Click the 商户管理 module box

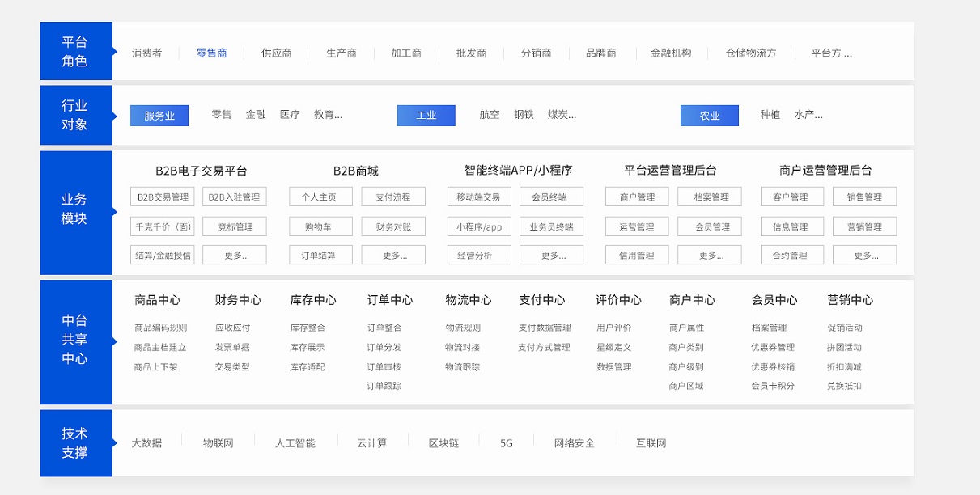tap(637, 197)
